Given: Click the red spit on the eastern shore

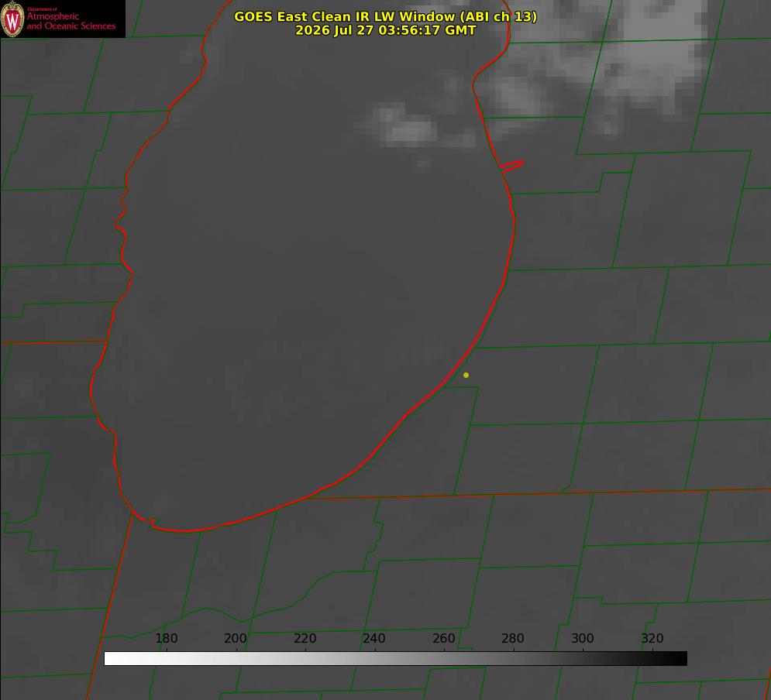Looking at the screenshot, I should tap(511, 166).
